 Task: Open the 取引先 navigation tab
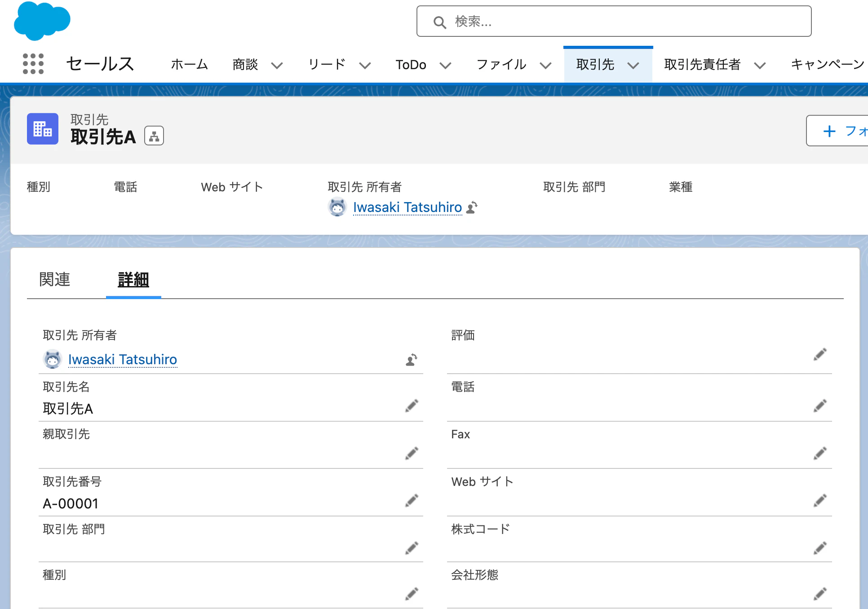pyautogui.click(x=595, y=65)
